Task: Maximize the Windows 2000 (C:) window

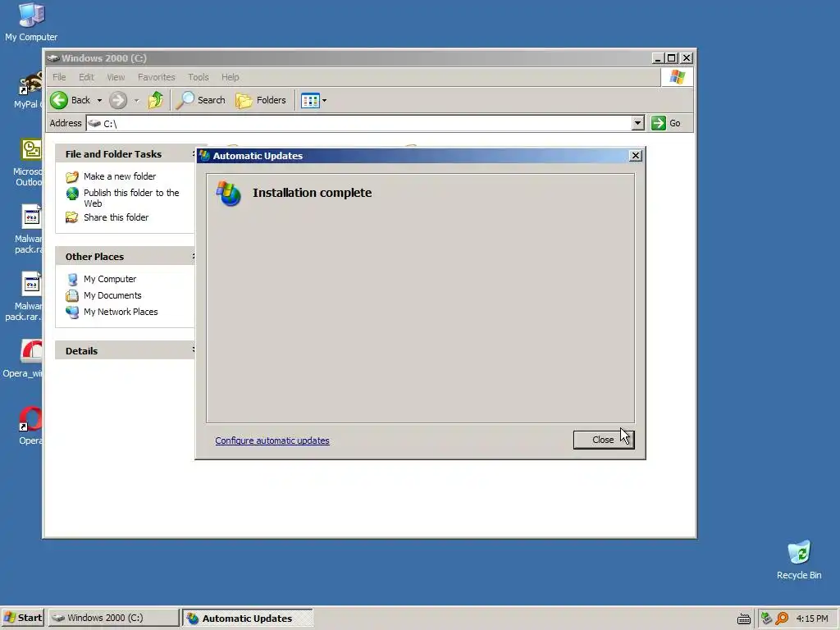Action: point(672,58)
